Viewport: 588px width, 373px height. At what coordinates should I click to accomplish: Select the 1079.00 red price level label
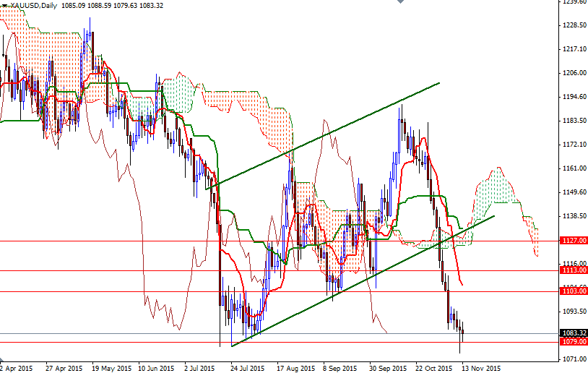(574, 341)
